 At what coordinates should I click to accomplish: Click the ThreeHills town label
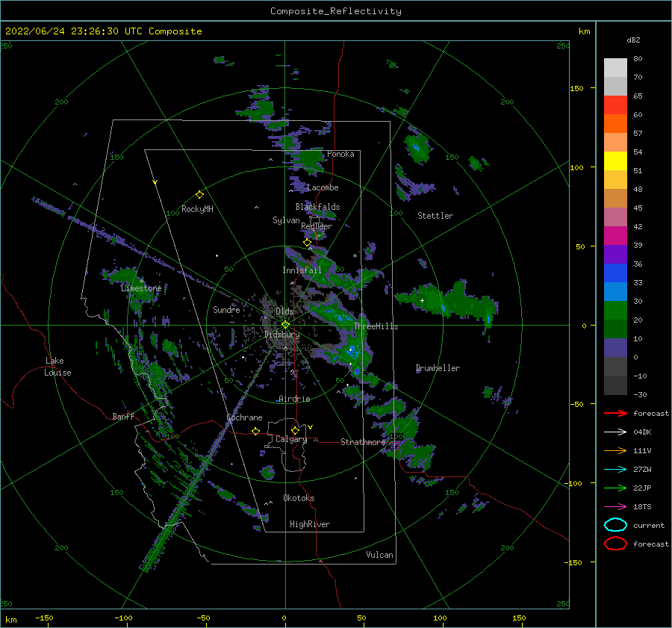[x=376, y=326]
